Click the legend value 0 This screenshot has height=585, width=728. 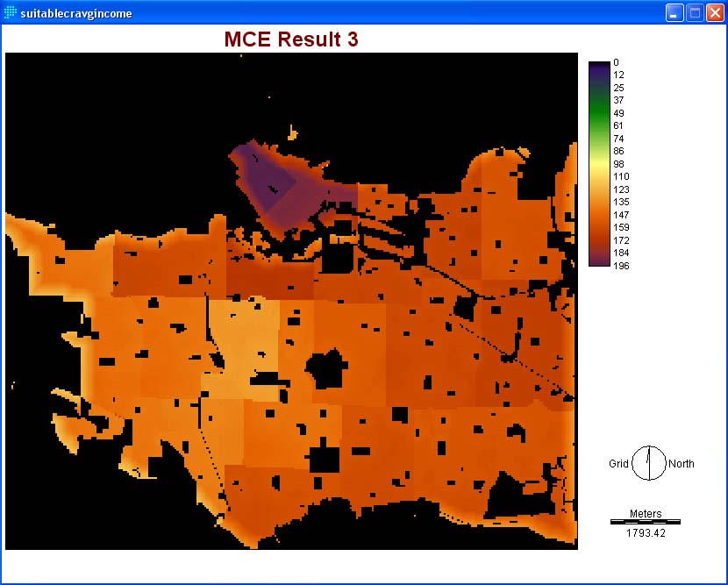point(616,62)
